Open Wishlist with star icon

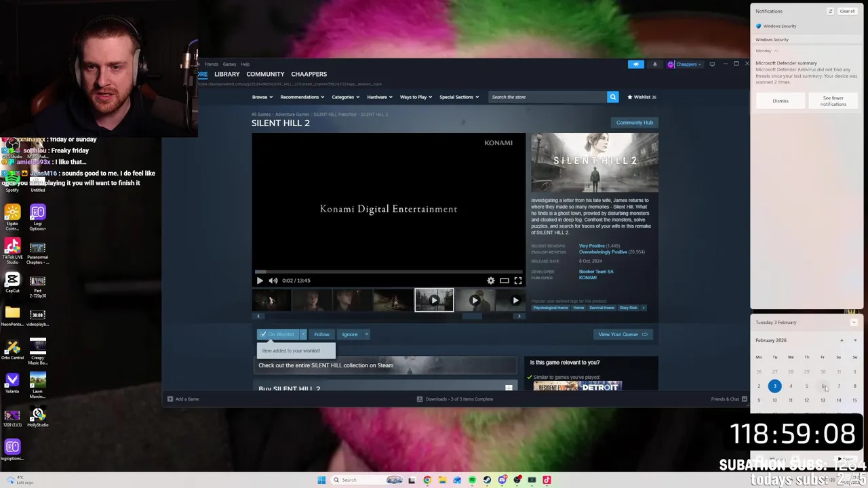point(642,97)
